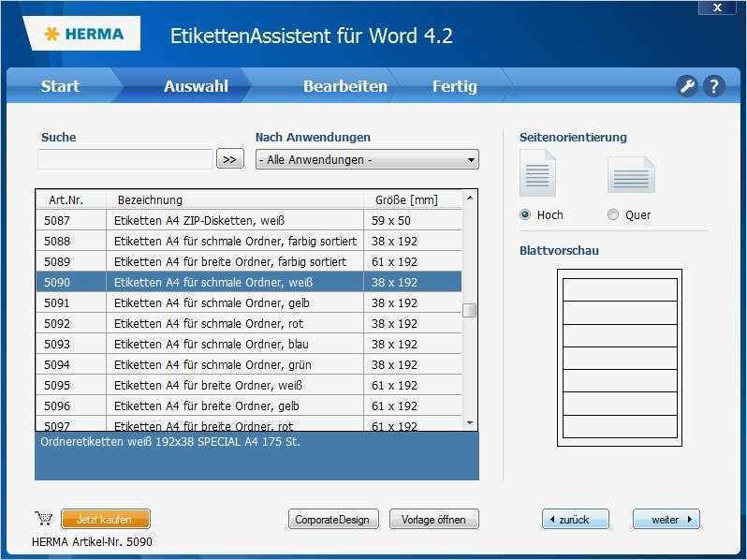Select row 5091 schmale Ordner, gelb
Viewport: 747px width, 560px height.
click(249, 302)
